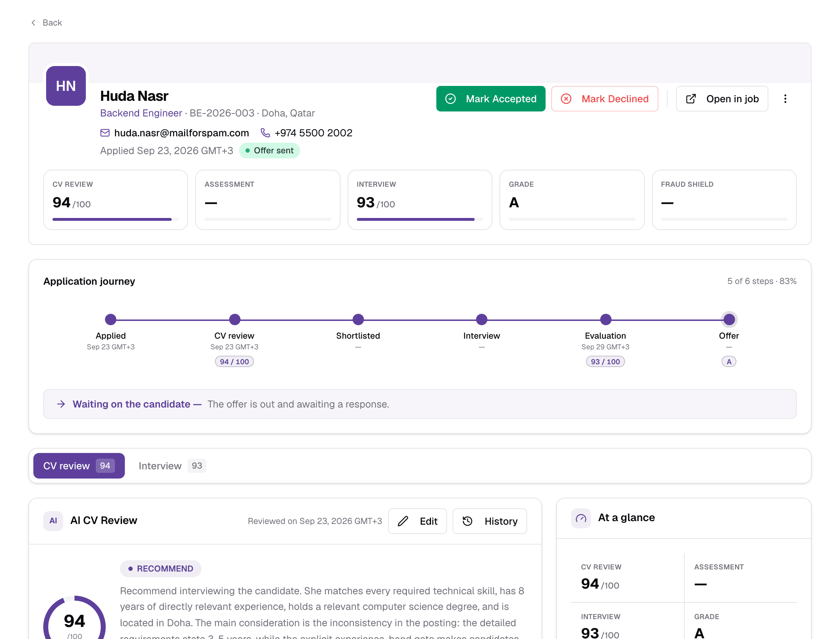Viewport: 840px width, 639px height.
Task: Click the Applied journey step dot
Action: (111, 319)
